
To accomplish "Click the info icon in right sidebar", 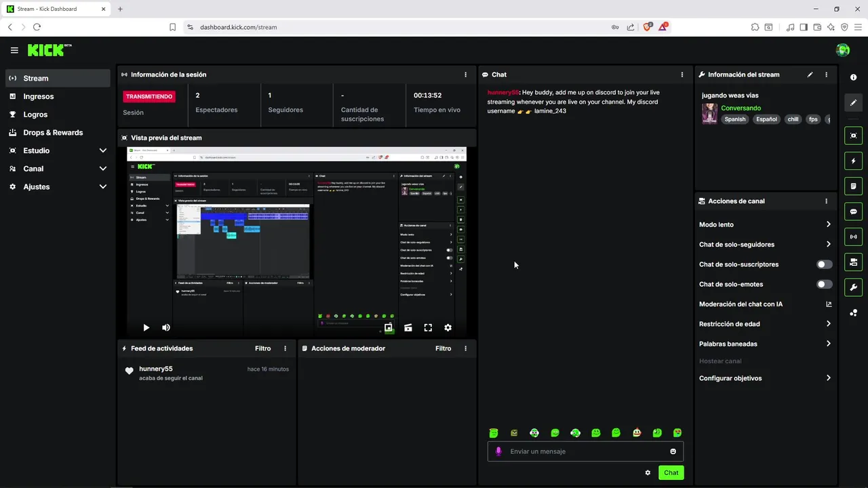I will 854,77.
